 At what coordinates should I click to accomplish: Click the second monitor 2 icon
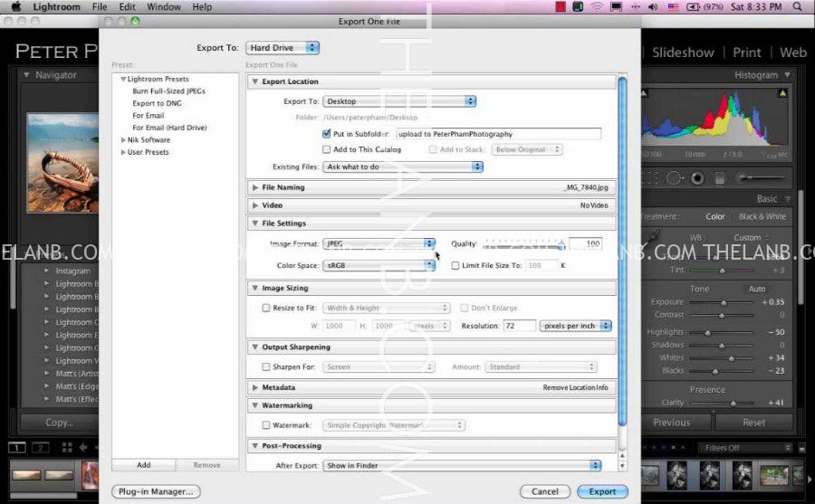tap(40, 447)
